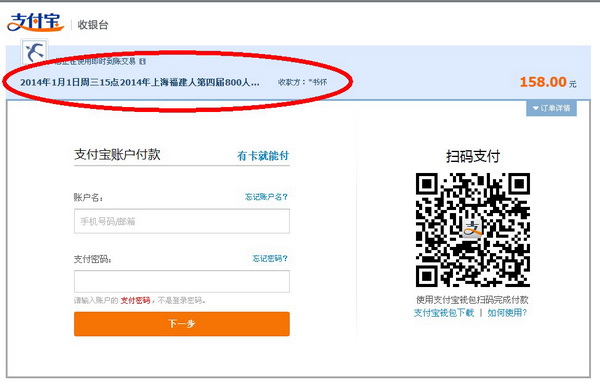Click the Alipay QR code image
Viewport: 600px width, 384px height.
[x=473, y=230]
